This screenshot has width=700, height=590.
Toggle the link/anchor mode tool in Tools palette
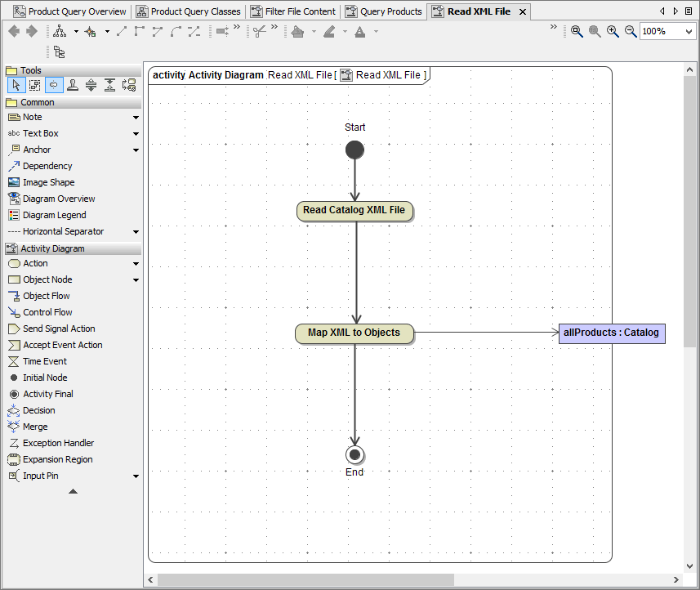click(52, 84)
